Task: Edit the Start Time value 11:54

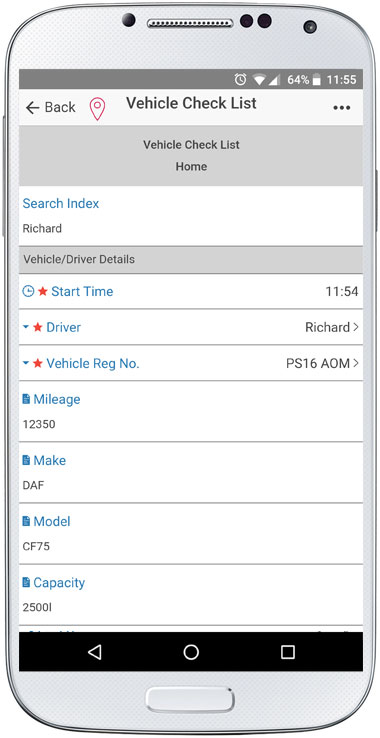Action: [x=342, y=291]
